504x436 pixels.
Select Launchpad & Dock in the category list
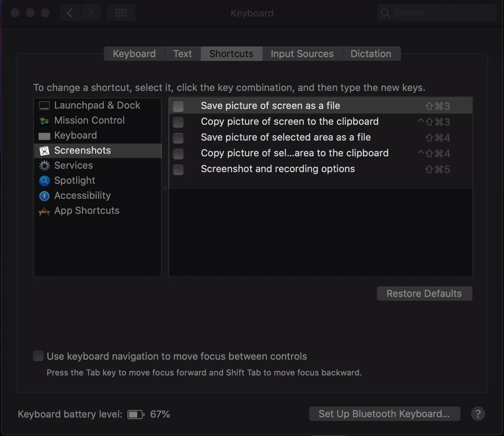(97, 106)
